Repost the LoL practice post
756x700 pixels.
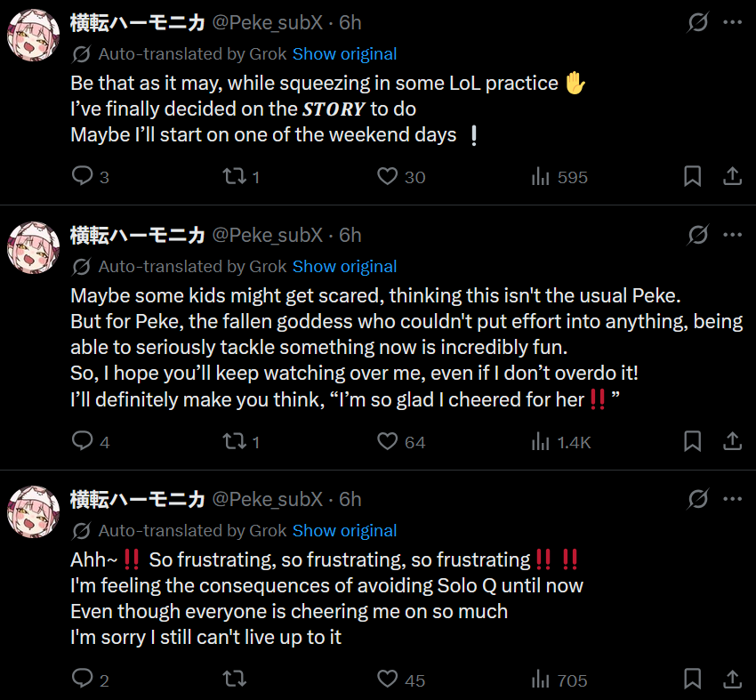tap(234, 176)
